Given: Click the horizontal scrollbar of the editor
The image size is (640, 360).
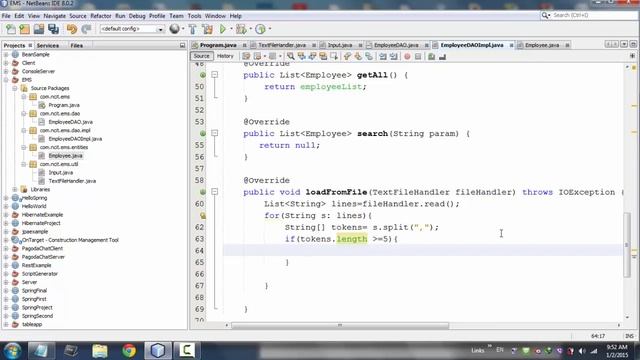Looking at the screenshot, I should 340,325.
